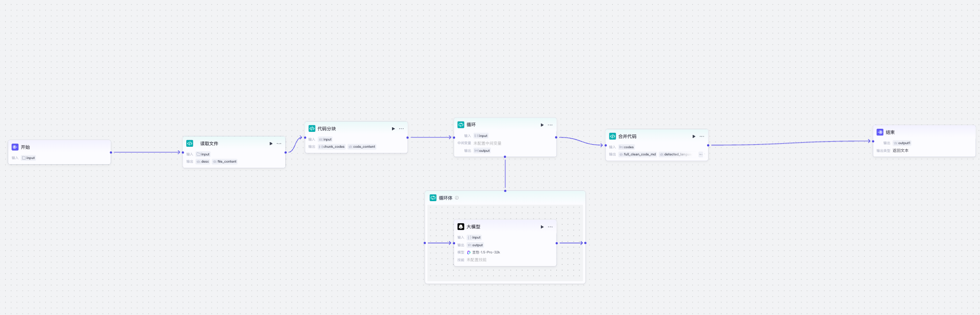Click the 大模型 LLM node icon
Image resolution: width=980 pixels, height=315 pixels.
pos(461,227)
